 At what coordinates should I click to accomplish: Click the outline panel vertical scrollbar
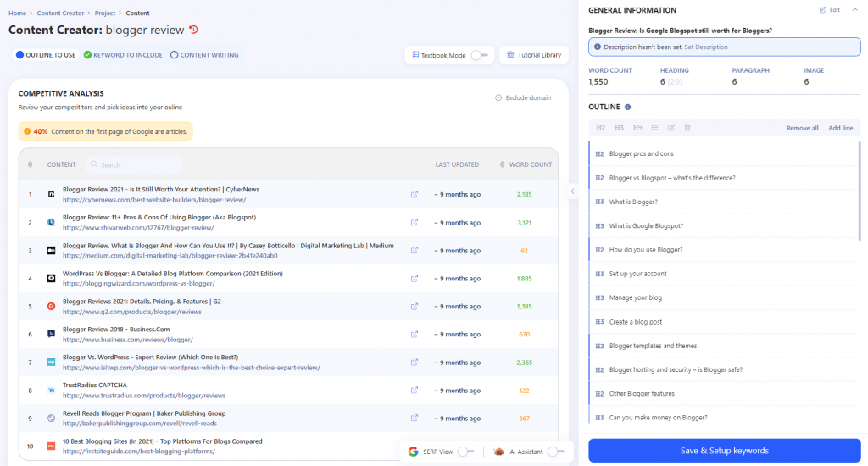pyautogui.click(x=860, y=191)
